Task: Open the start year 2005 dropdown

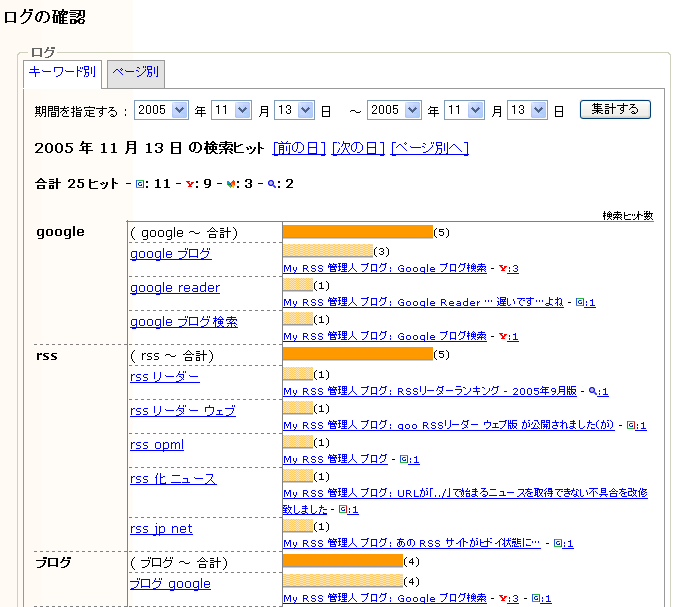Action: click(x=161, y=110)
